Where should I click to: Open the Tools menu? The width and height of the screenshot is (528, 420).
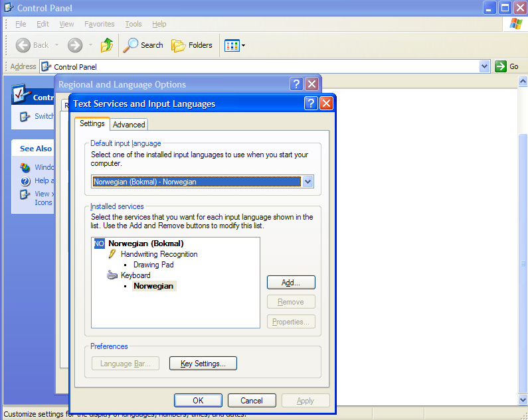pos(133,24)
